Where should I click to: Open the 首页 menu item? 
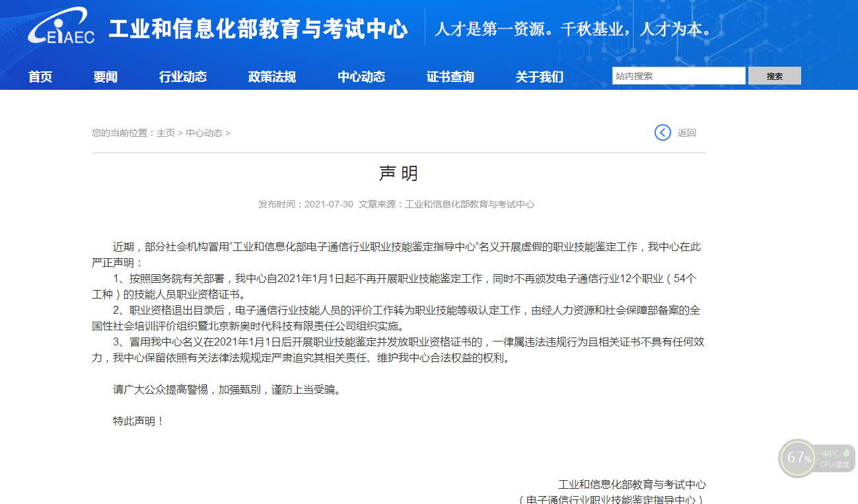pyautogui.click(x=40, y=77)
